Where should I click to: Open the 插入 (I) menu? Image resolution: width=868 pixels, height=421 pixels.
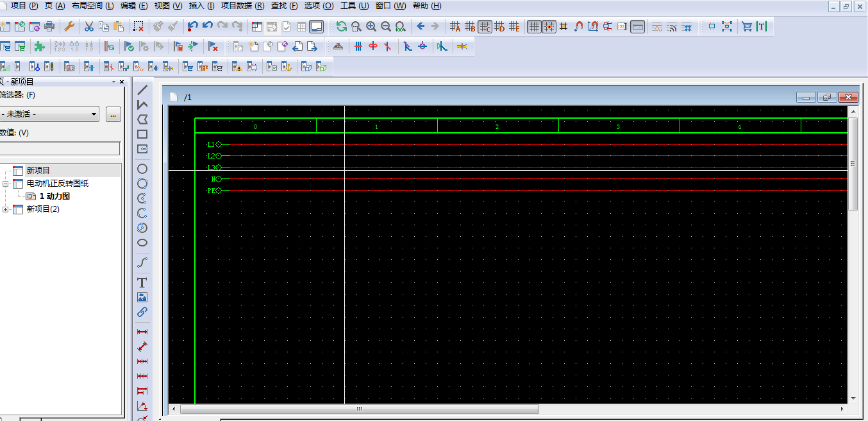[x=201, y=6]
